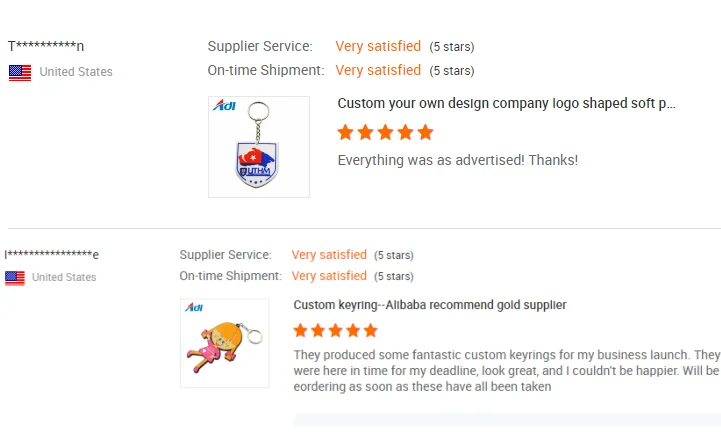
Task: Click reviewer name T**********n
Action: point(46,46)
